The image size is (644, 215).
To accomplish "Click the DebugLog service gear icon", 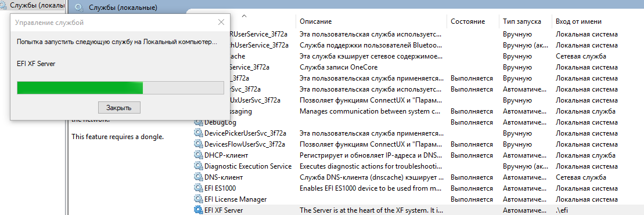I will pos(199,122).
